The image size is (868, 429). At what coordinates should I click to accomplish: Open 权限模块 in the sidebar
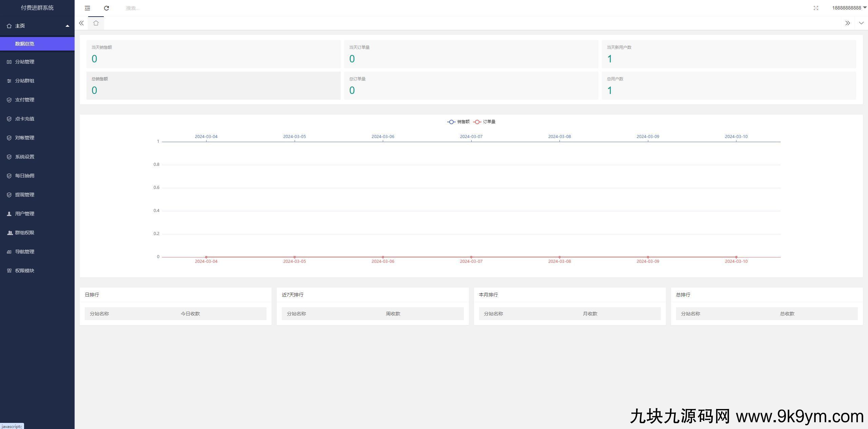point(37,271)
